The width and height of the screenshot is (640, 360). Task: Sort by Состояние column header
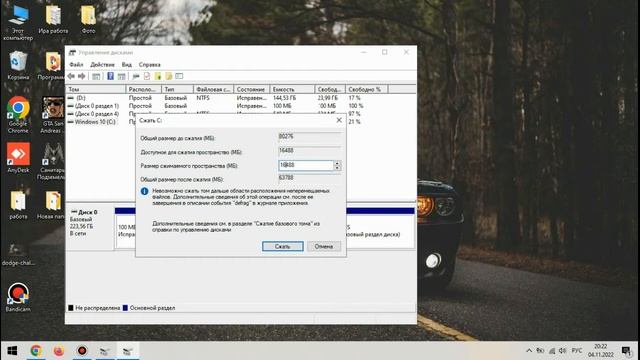click(x=251, y=89)
